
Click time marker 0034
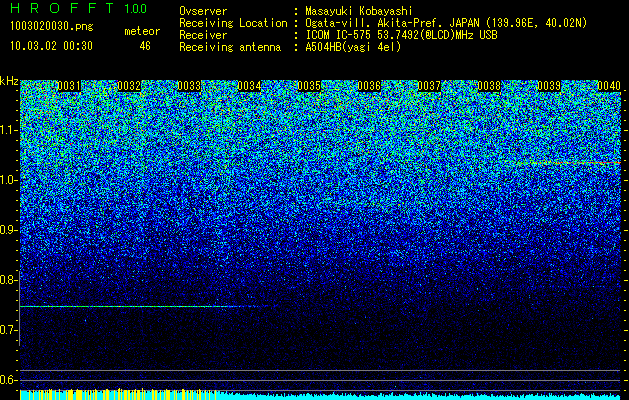[x=249, y=86]
